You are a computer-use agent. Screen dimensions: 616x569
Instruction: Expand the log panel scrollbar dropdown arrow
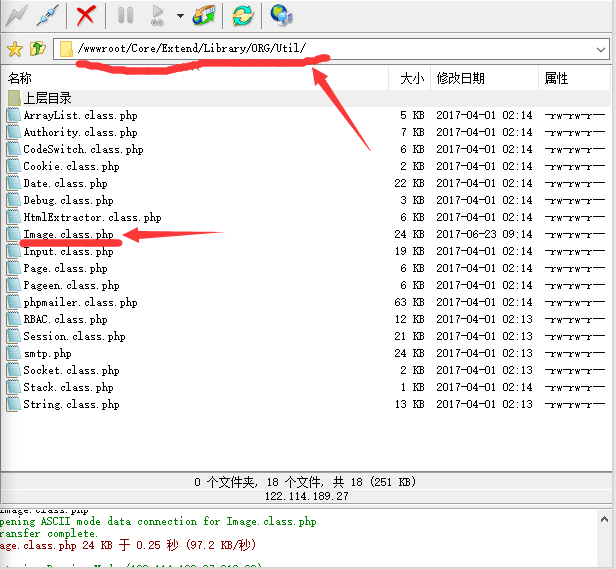coord(603,518)
